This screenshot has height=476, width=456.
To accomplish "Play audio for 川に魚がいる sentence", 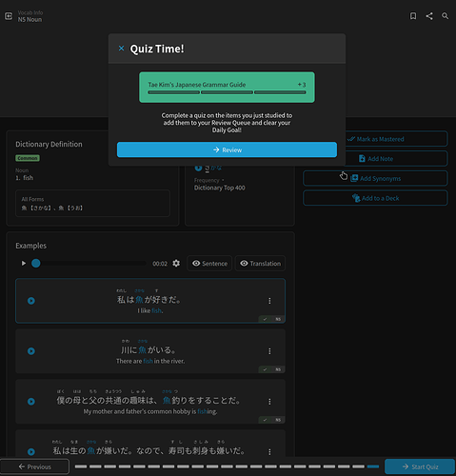I will [x=31, y=351].
